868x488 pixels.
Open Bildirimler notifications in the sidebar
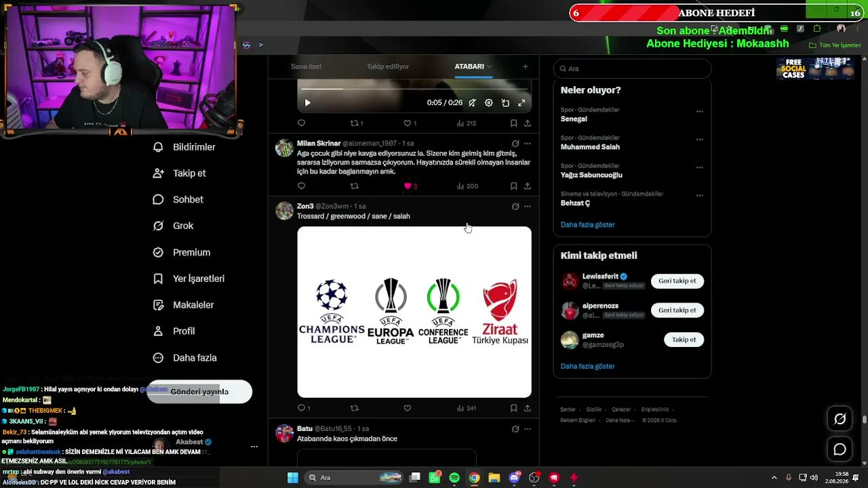(x=184, y=147)
